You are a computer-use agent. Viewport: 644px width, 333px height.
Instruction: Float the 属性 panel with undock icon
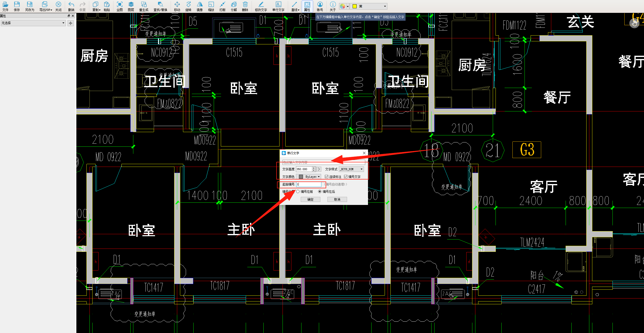[x=69, y=16]
